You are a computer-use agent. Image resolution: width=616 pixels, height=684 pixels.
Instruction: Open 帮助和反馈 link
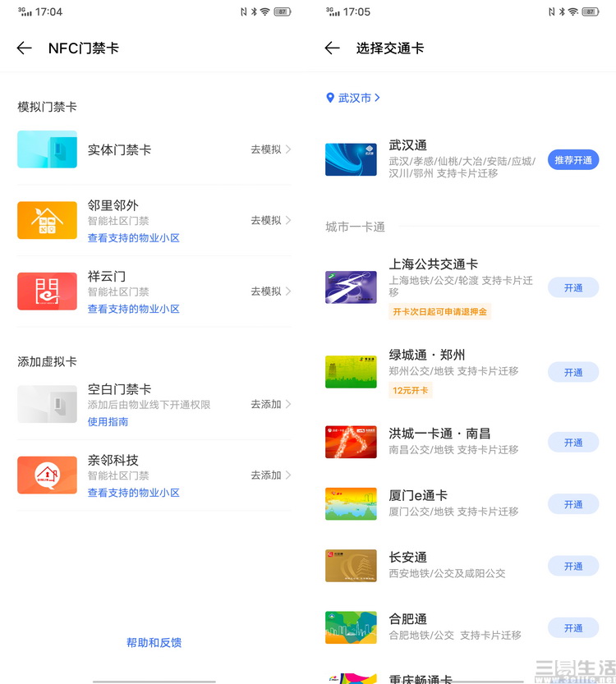[x=154, y=643]
